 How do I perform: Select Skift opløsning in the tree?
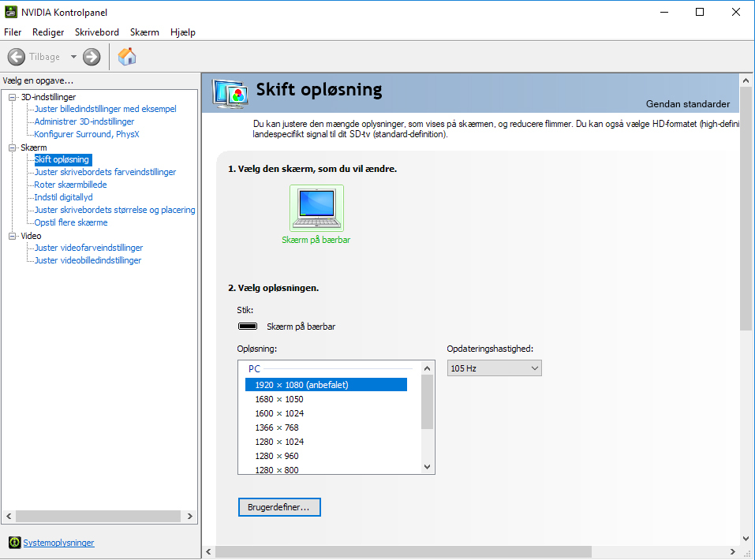click(62, 159)
